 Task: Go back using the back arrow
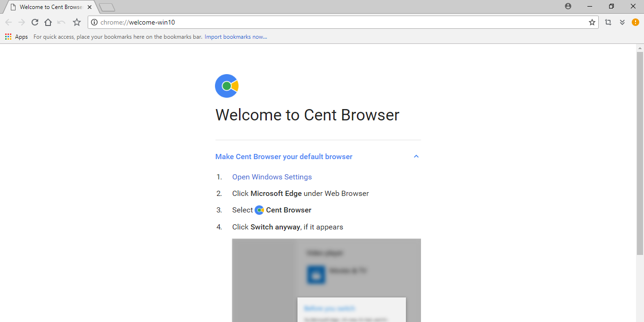click(8, 22)
